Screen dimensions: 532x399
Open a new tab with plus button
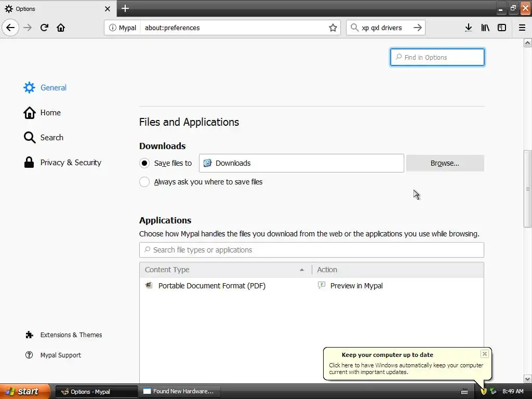pyautogui.click(x=125, y=8)
